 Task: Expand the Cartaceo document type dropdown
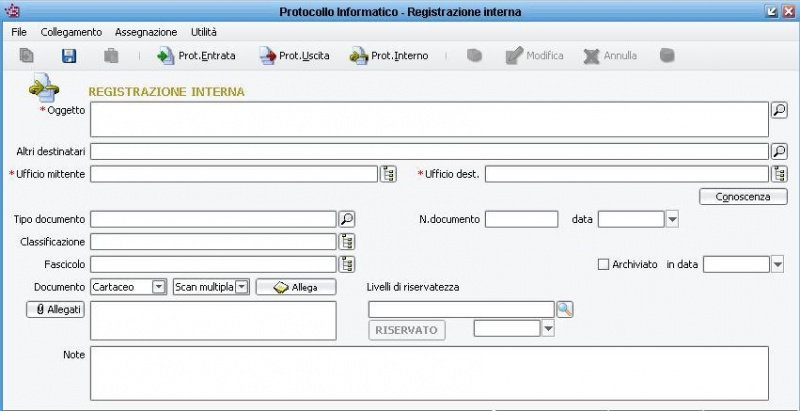[158, 287]
